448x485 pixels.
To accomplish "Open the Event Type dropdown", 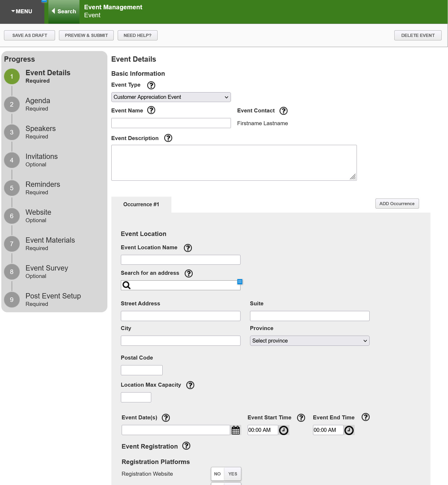I will [171, 97].
